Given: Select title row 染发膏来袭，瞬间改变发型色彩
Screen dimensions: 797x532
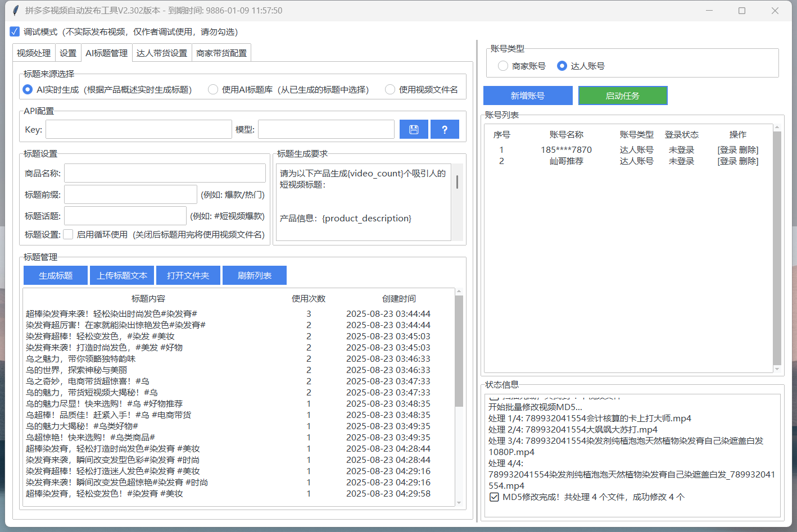Looking at the screenshot, I should pyautogui.click(x=239, y=460).
